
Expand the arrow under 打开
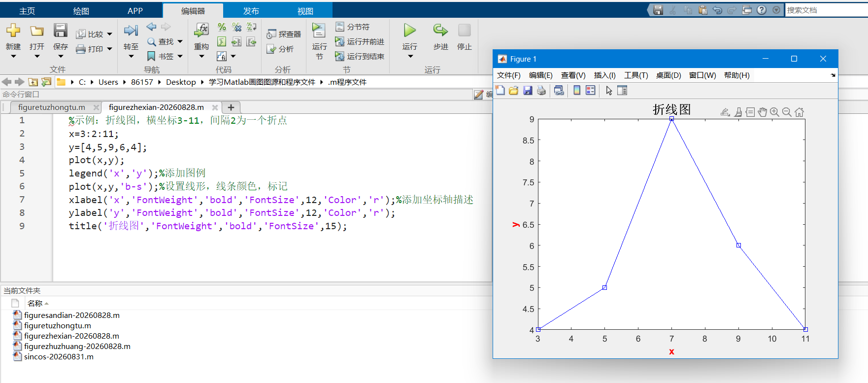(37, 56)
